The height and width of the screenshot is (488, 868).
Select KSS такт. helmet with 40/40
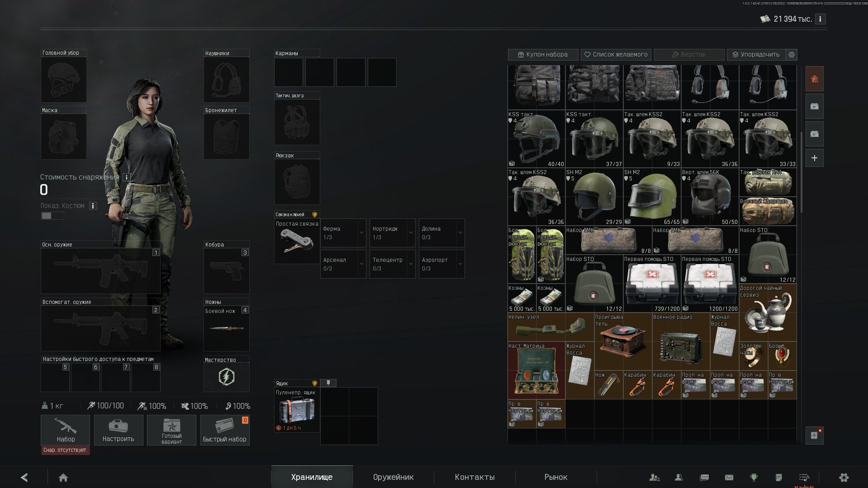pos(536,139)
